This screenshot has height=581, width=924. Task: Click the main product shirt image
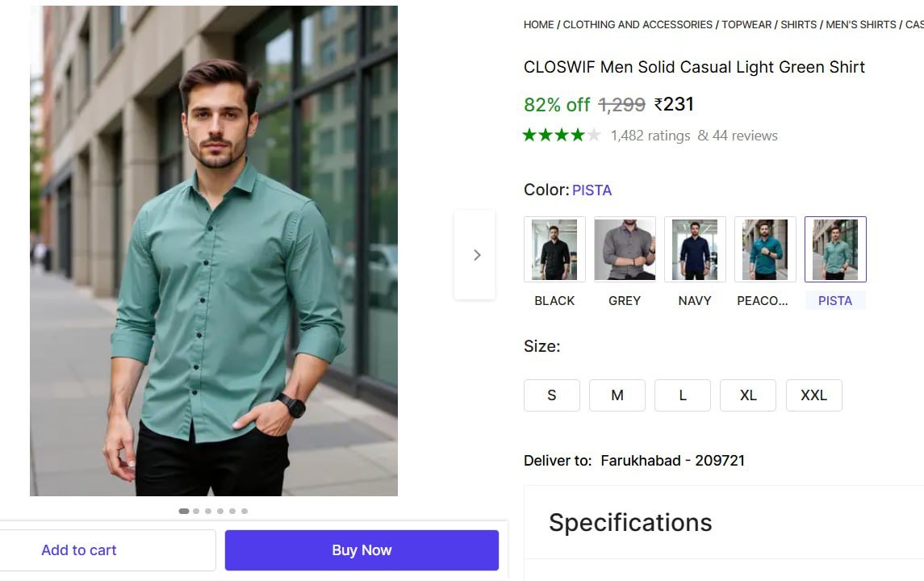click(x=214, y=251)
